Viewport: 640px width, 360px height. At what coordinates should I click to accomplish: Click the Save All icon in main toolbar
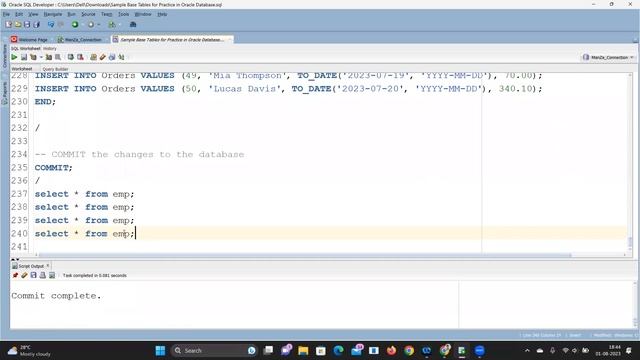point(36,24)
